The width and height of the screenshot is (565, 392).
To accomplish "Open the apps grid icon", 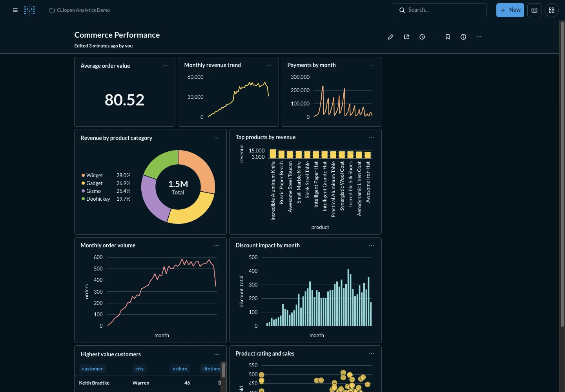I will tap(552, 10).
